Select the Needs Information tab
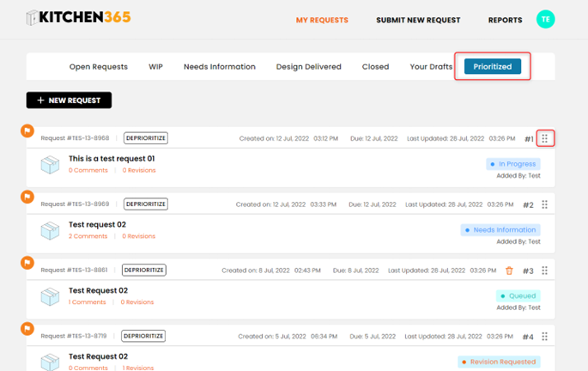The height and width of the screenshot is (371, 588). pos(220,67)
